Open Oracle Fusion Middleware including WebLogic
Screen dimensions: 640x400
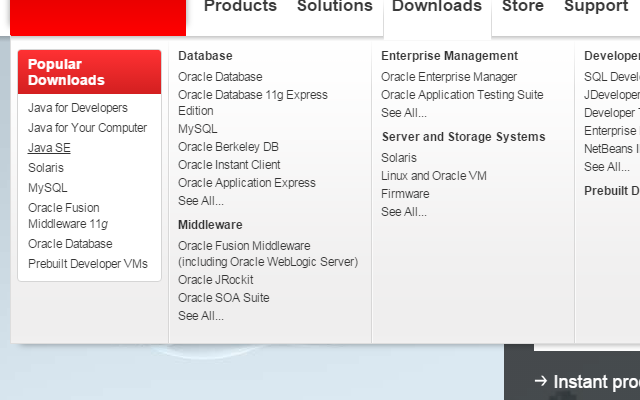point(268,254)
